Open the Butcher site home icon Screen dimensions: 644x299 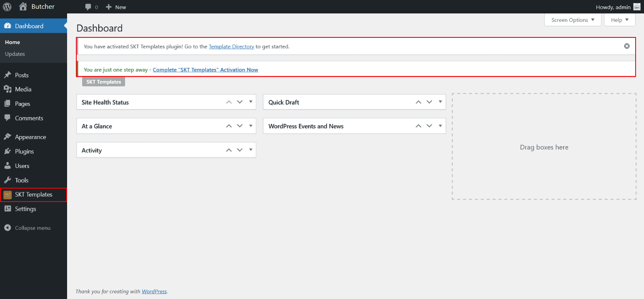click(23, 7)
